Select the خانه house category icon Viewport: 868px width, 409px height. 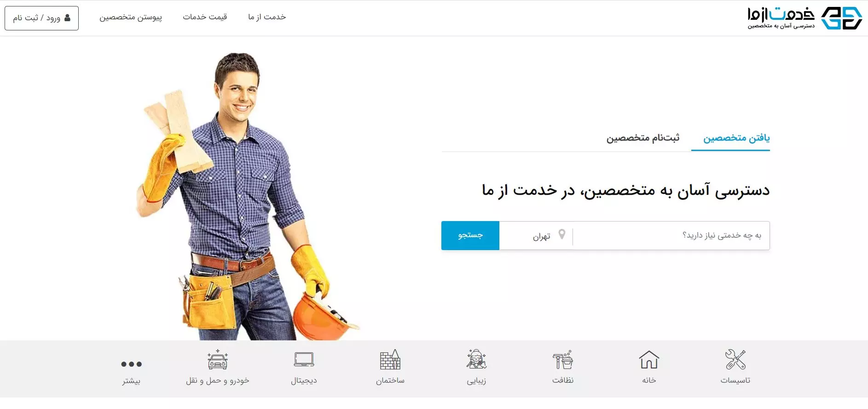point(649,359)
